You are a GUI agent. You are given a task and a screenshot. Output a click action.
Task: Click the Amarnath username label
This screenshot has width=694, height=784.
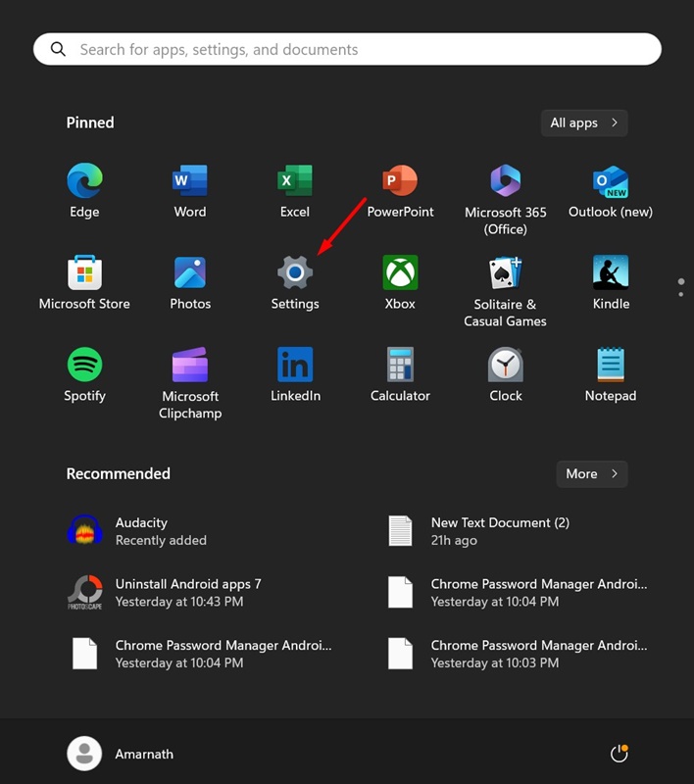144,754
